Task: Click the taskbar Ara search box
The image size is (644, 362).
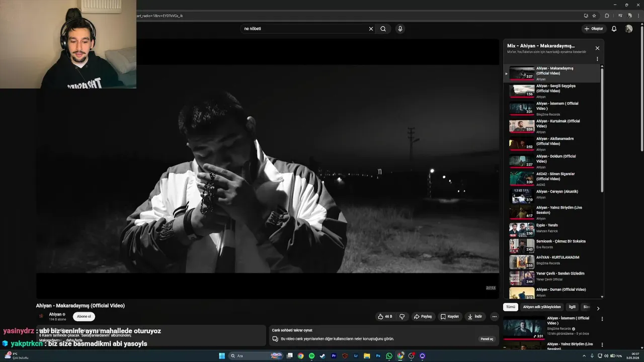Action: (x=256, y=356)
